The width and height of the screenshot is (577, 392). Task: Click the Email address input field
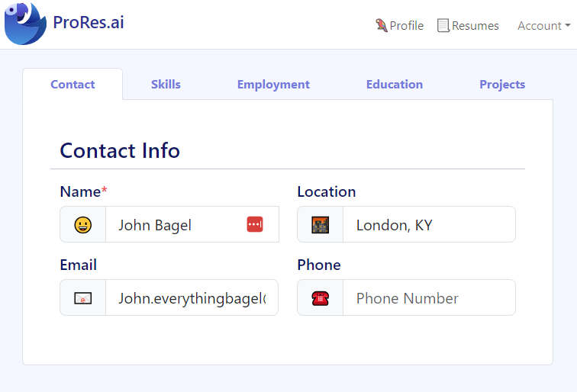click(192, 298)
